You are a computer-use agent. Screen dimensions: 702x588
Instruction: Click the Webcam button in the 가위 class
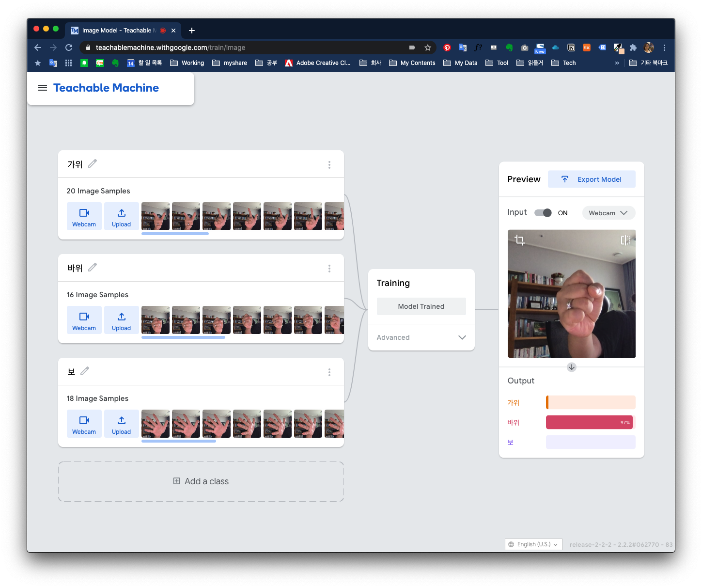click(84, 216)
